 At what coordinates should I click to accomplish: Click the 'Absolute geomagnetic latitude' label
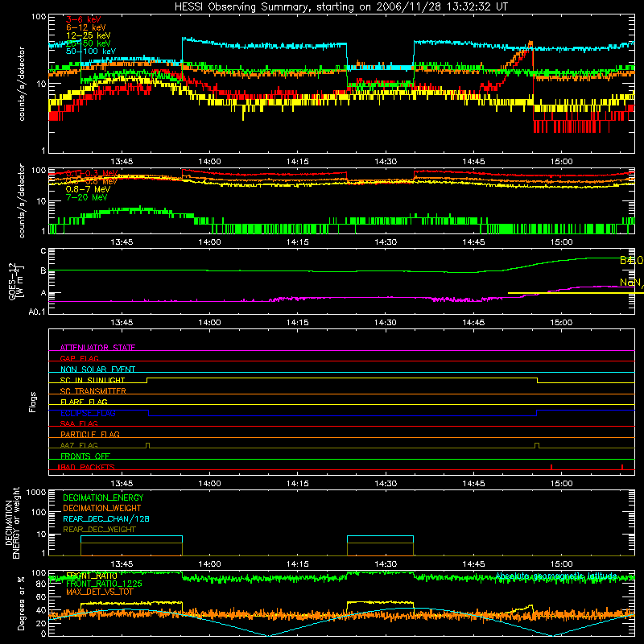pyautogui.click(x=555, y=576)
